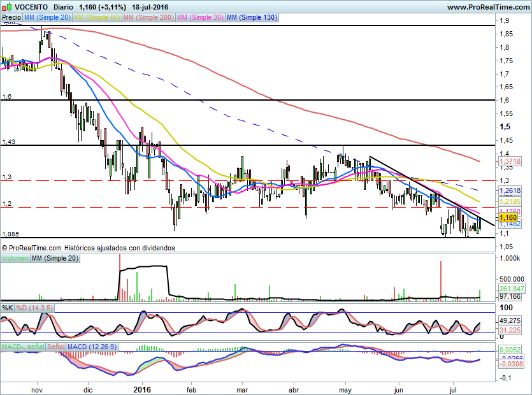Click the Señal label in MACD panel

[56, 346]
